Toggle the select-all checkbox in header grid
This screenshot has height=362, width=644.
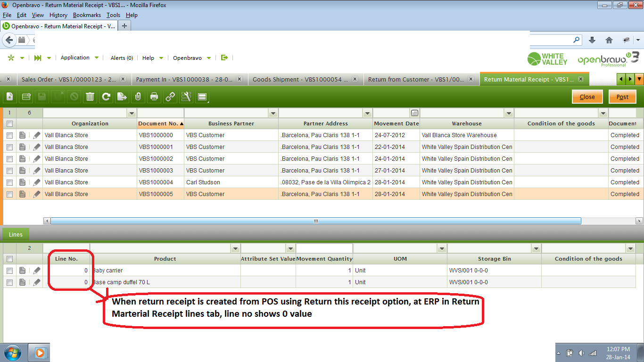tap(9, 123)
